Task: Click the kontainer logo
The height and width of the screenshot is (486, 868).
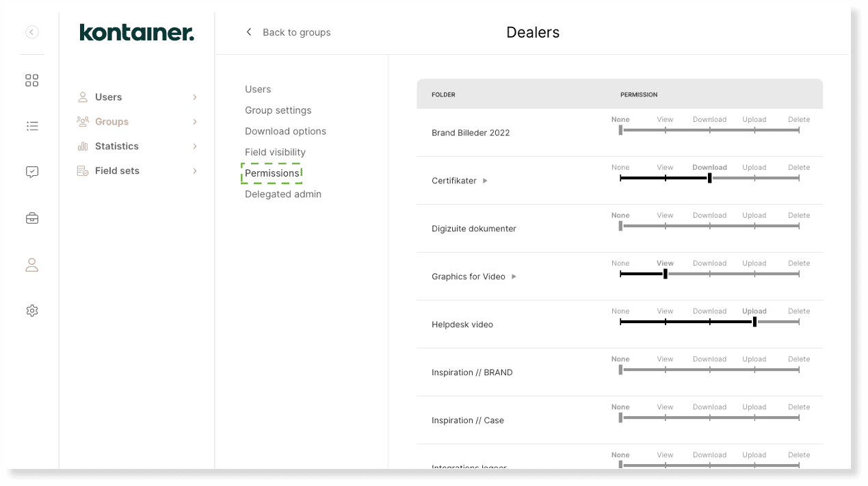Action: pos(136,31)
